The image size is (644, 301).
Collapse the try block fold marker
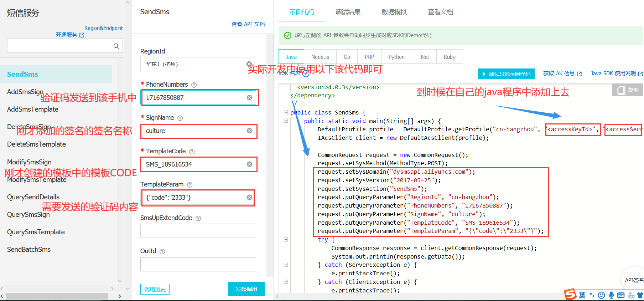click(x=286, y=240)
